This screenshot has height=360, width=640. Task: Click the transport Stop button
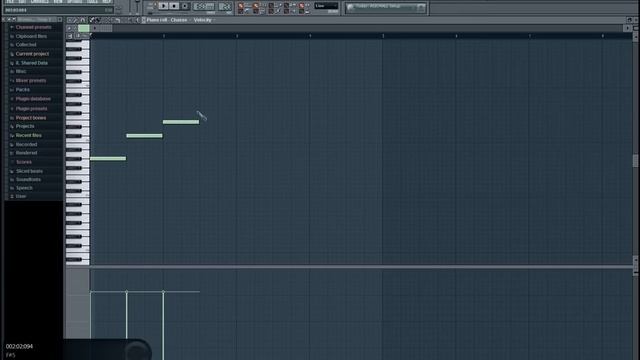coord(174,6)
